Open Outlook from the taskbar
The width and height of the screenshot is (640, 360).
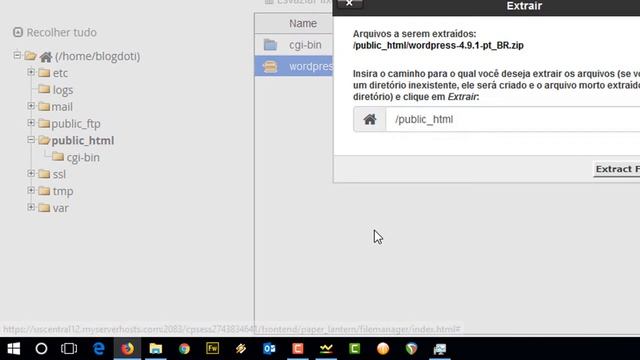tap(269, 349)
